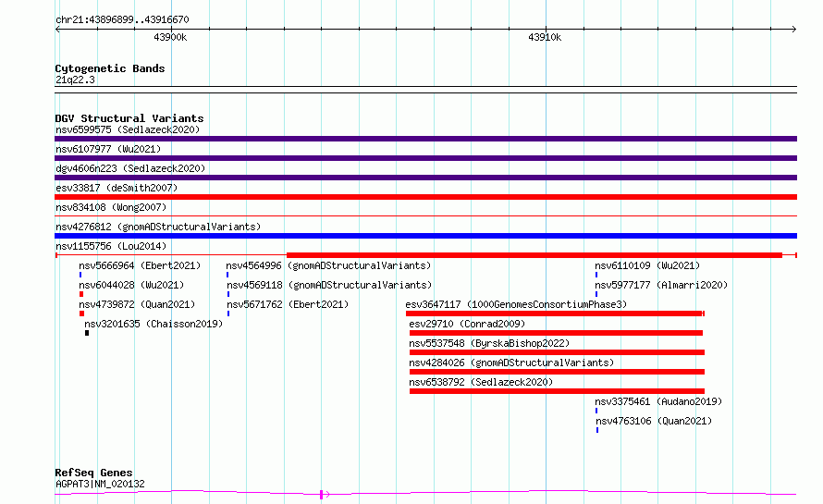Click the purple bar under dgv4606n223
The height and width of the screenshot is (504, 823).
(x=425, y=178)
